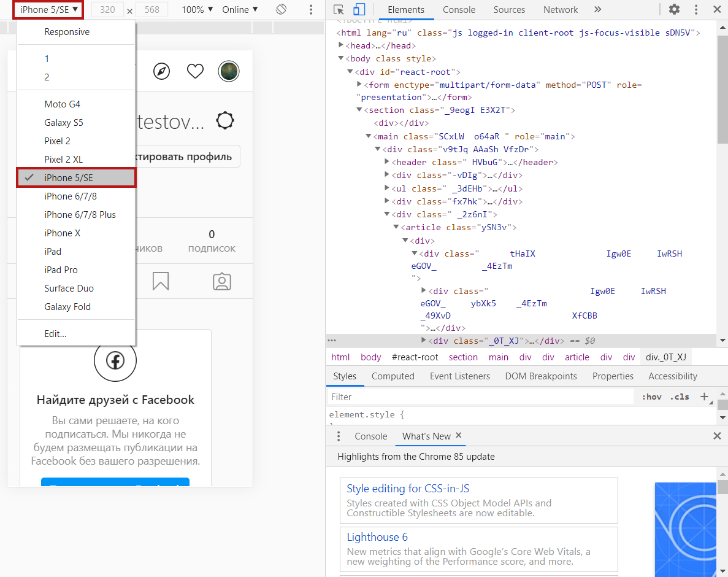Open DevTools settings gear
Image resolution: width=728 pixels, height=577 pixels.
(674, 10)
